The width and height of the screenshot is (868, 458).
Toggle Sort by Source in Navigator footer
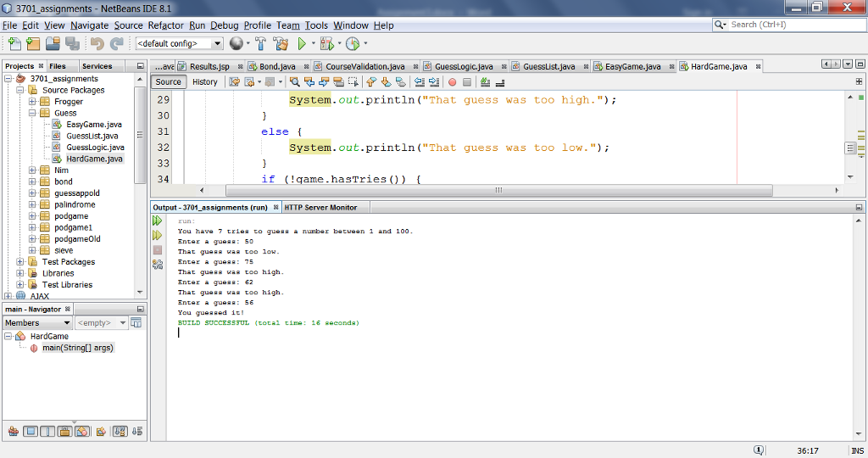[x=137, y=432]
